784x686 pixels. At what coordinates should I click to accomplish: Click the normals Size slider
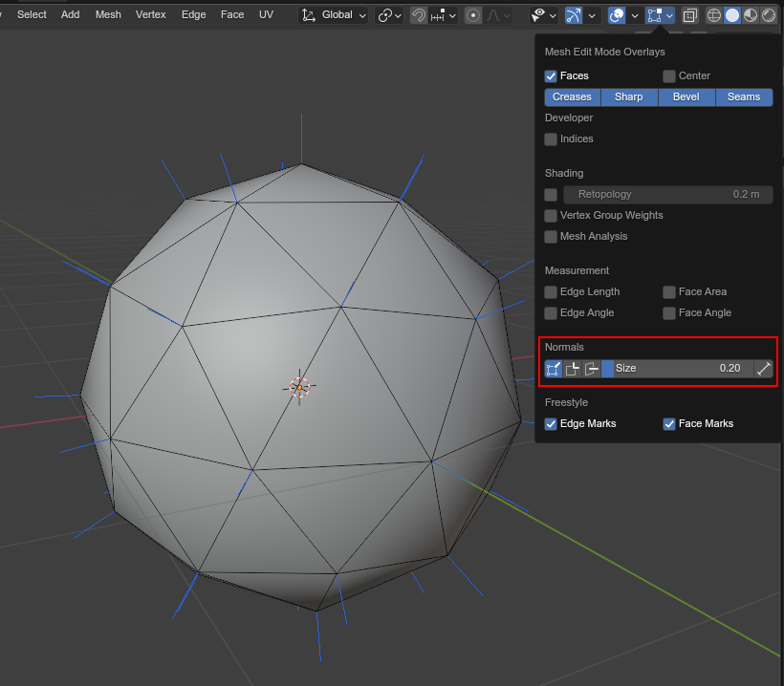pos(678,369)
